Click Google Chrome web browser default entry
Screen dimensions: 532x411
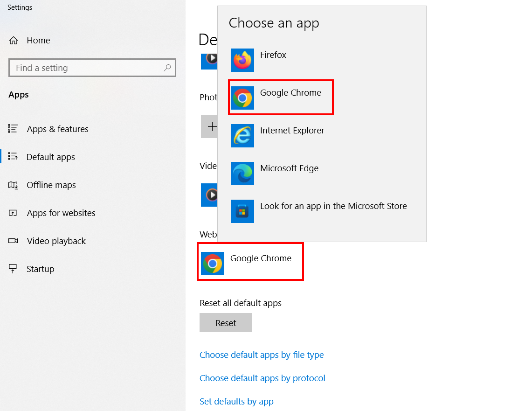point(250,262)
